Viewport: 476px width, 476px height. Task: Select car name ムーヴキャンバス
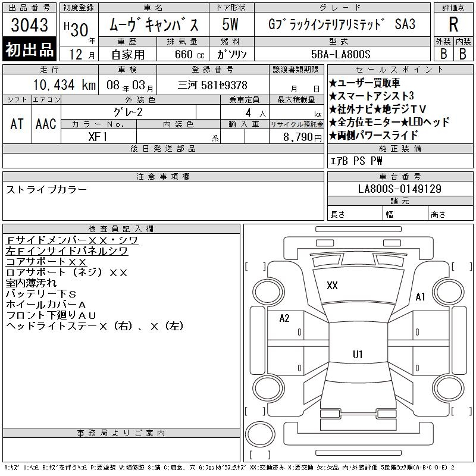click(154, 24)
